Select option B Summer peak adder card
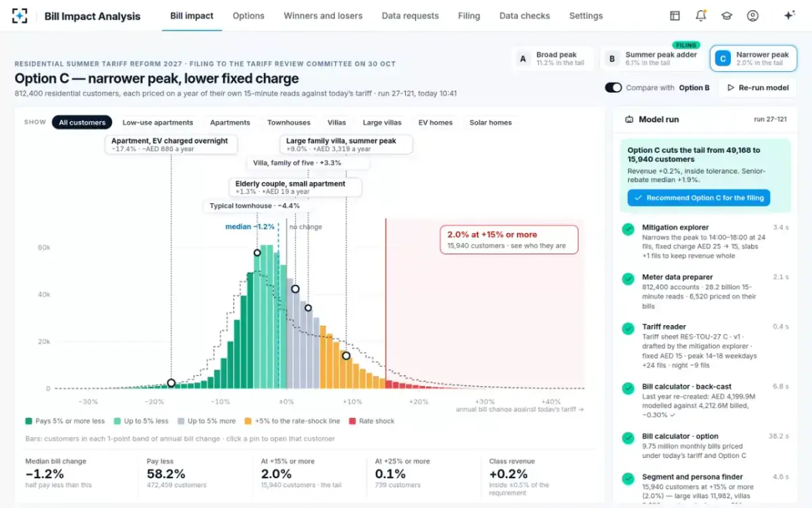This screenshot has width=812, height=508. 652,59
